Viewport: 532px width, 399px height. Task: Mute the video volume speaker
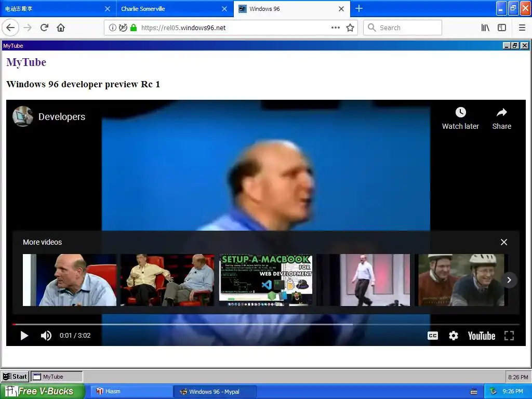coord(46,336)
